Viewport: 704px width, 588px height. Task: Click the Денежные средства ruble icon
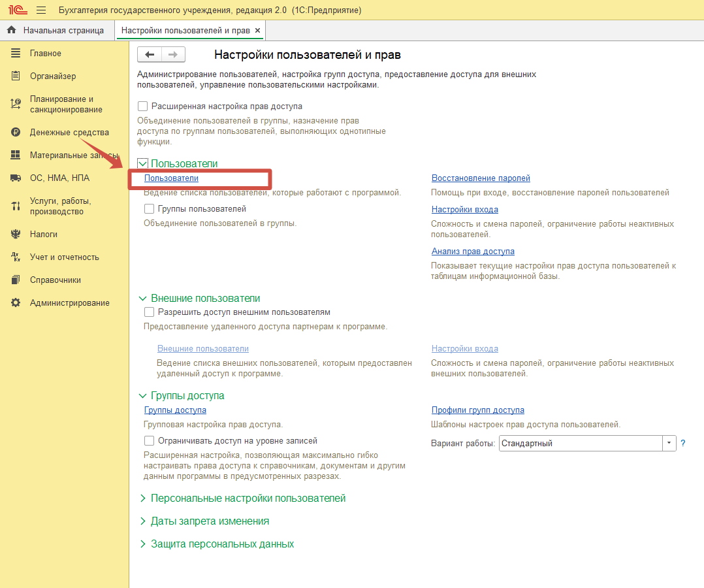[x=16, y=132]
